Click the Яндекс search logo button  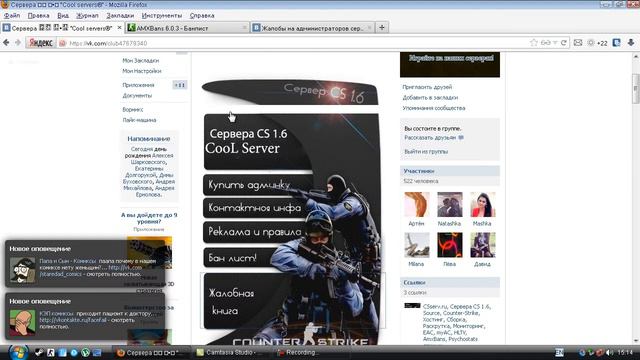click(41, 43)
